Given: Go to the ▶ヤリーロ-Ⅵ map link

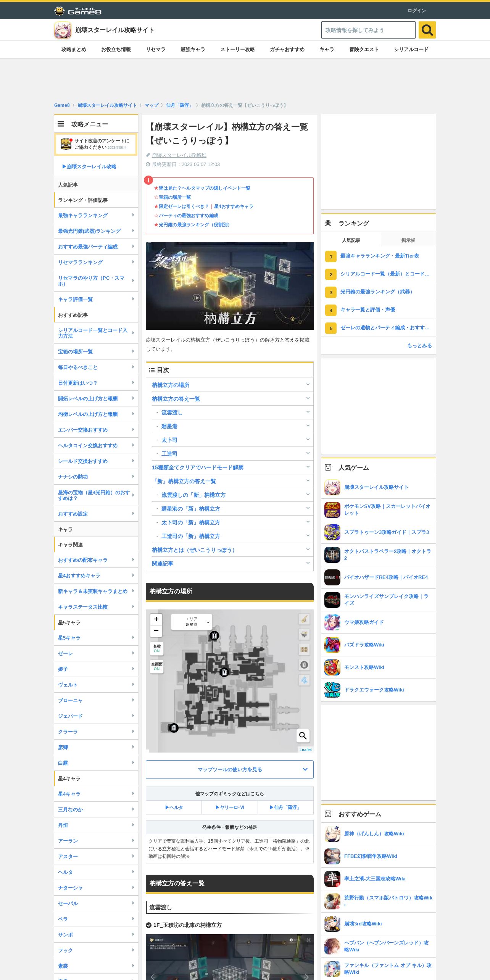Looking at the screenshot, I should [230, 807].
